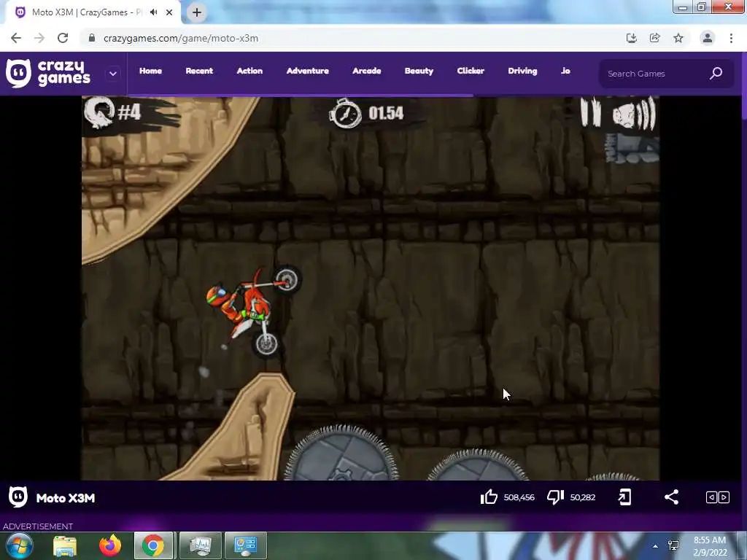Viewport: 747px width, 560px height.
Task: Mute the tab audio icon
Action: tap(153, 12)
